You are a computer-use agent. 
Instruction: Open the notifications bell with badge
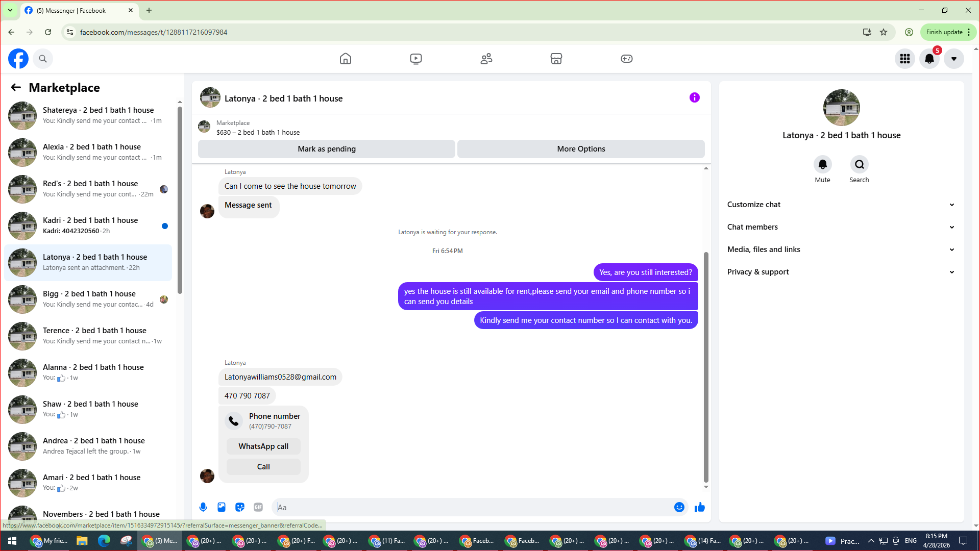click(x=929, y=59)
